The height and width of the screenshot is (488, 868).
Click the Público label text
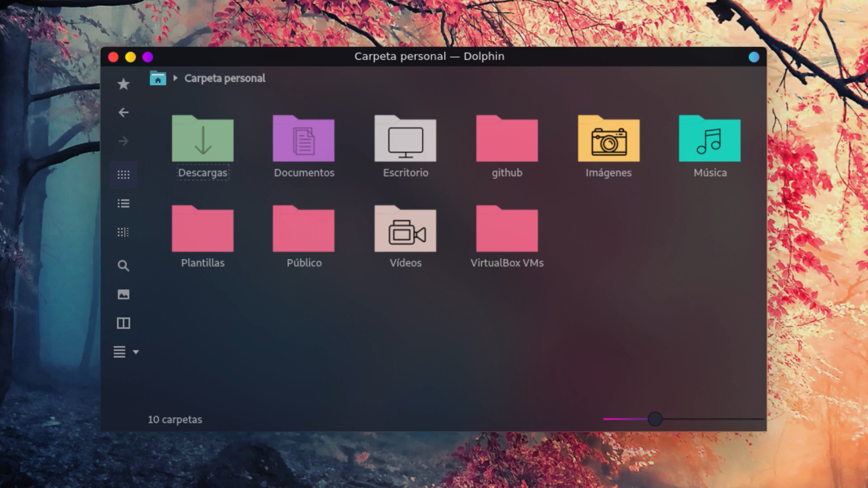(304, 263)
